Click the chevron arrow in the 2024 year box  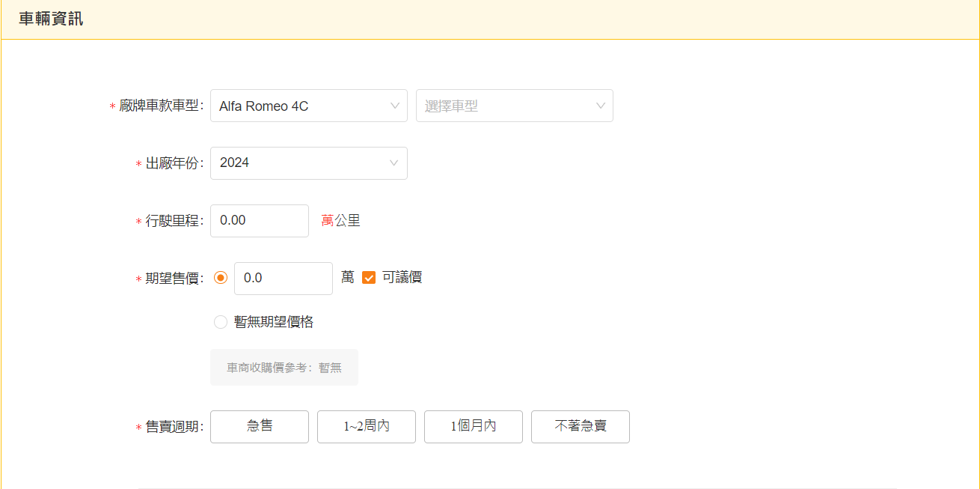tap(394, 163)
